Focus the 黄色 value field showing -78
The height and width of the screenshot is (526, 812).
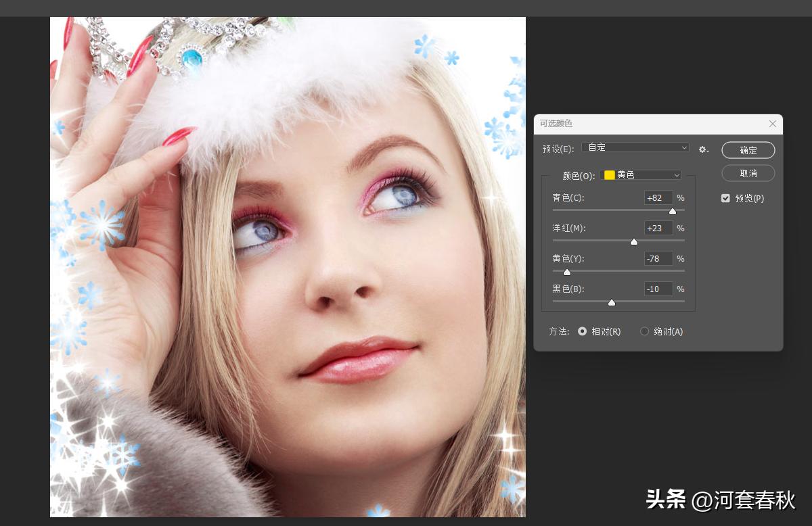[x=658, y=258]
